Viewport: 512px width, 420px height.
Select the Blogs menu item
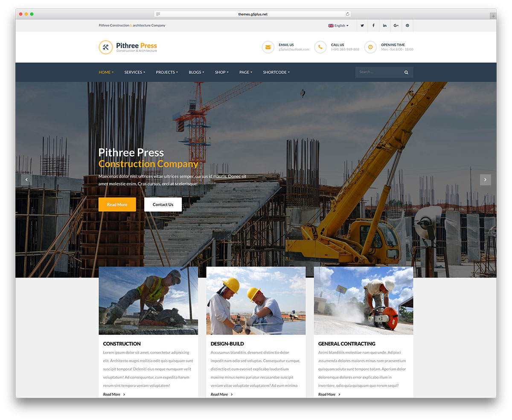[x=196, y=72]
